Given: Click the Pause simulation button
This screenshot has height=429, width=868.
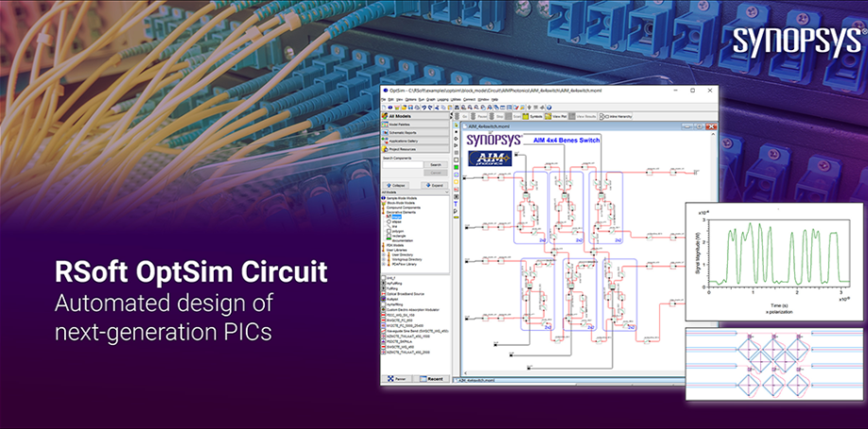Looking at the screenshot, I should (x=478, y=116).
